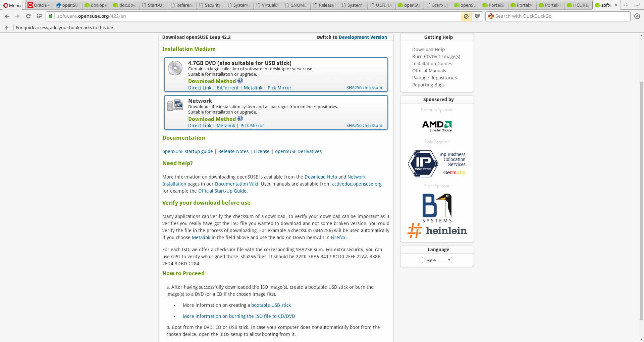This screenshot has height=342, width=644.
Task: Add a bookmark with the plus icon
Action: pyautogui.click(x=7, y=27)
